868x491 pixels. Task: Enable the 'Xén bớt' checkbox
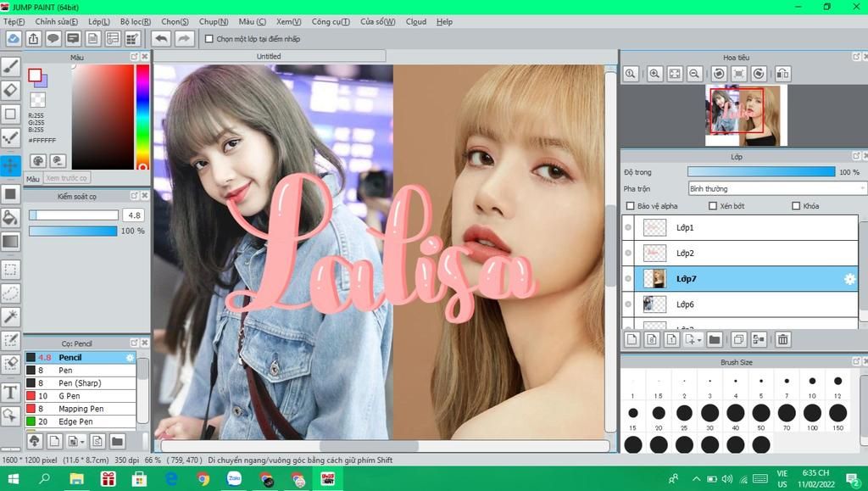point(713,206)
